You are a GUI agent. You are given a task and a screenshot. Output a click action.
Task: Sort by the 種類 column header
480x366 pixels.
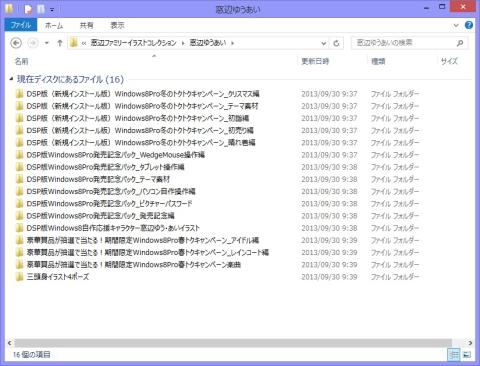click(378, 61)
